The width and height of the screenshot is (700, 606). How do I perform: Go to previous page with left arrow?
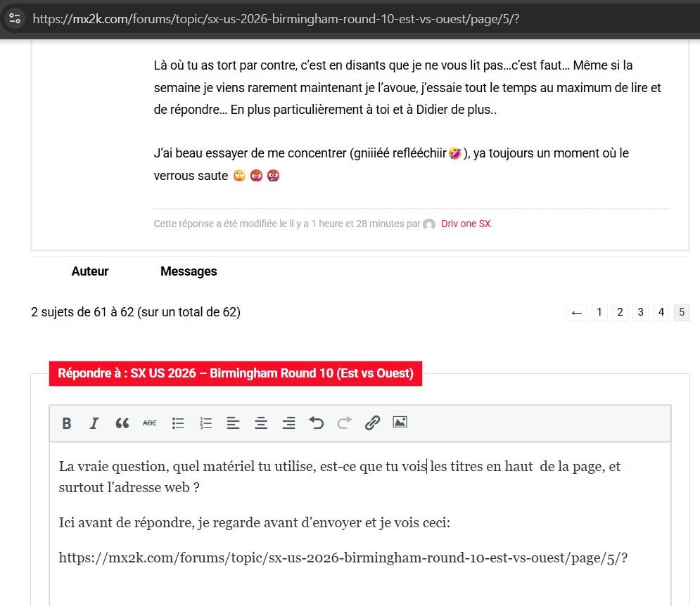577,312
